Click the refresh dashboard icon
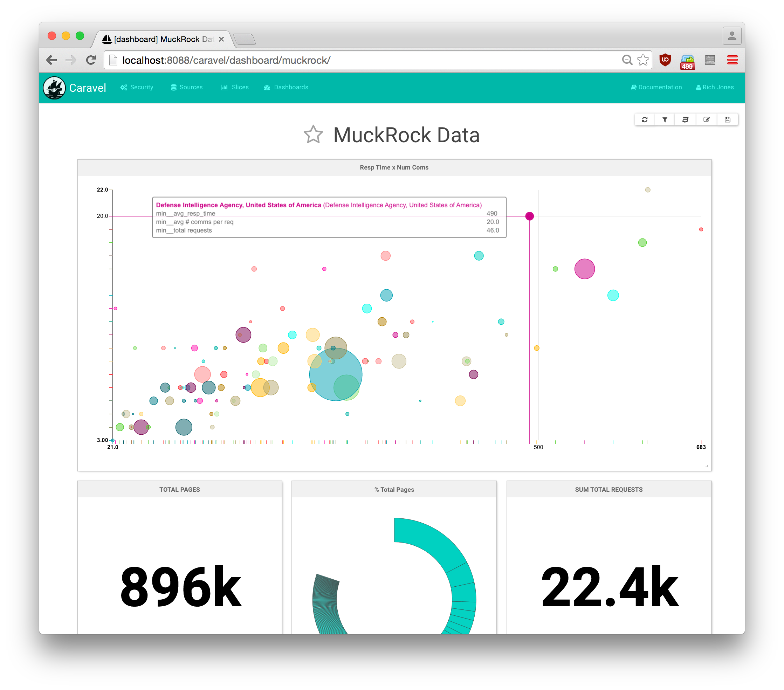 point(644,120)
